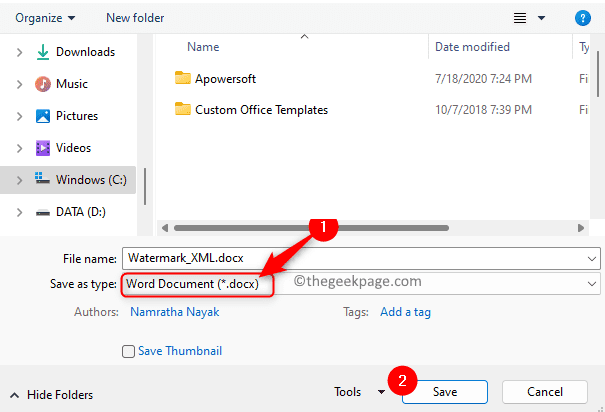
Task: Click the Save button
Action: [445, 392]
